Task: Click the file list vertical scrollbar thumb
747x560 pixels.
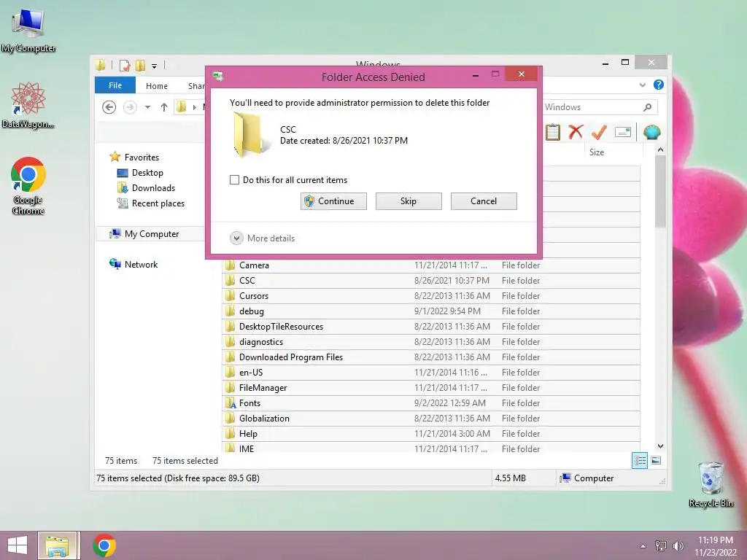Action: click(660, 192)
